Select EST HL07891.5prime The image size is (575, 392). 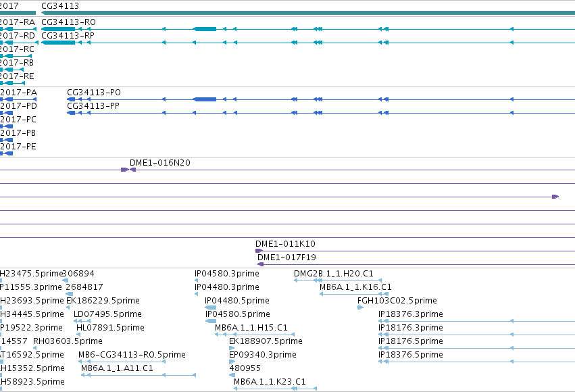pos(110,328)
